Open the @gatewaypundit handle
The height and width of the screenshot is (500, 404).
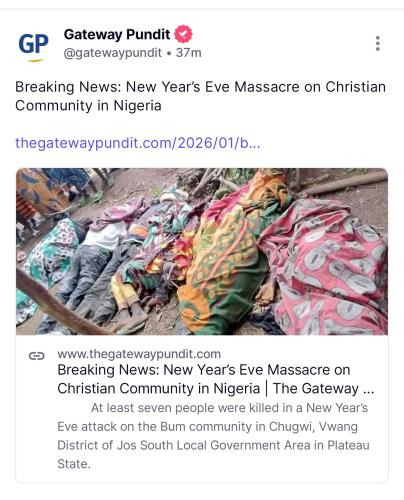pyautogui.click(x=113, y=53)
